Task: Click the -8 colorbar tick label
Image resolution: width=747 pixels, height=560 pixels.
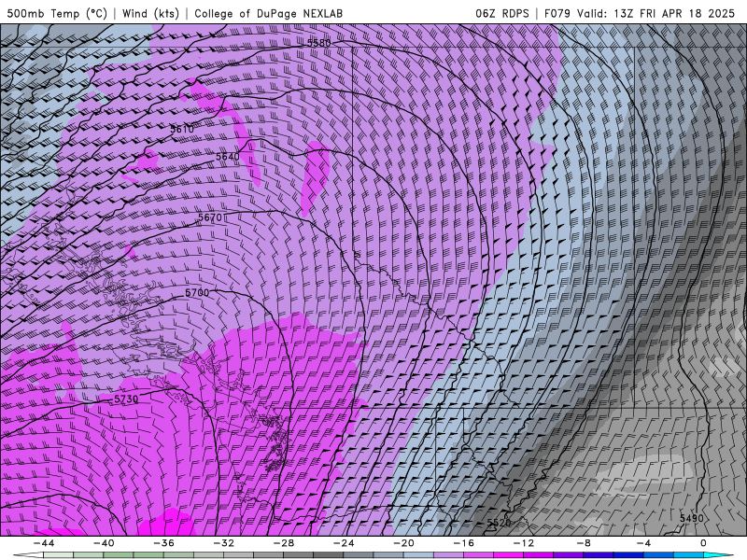Action: point(585,543)
